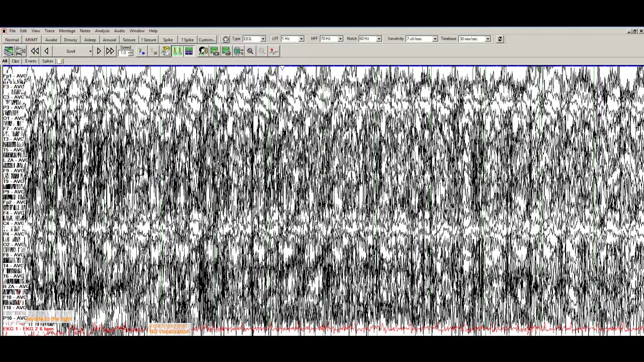Open the Edit menu
The width and height of the screenshot is (644, 362).
coord(23,31)
